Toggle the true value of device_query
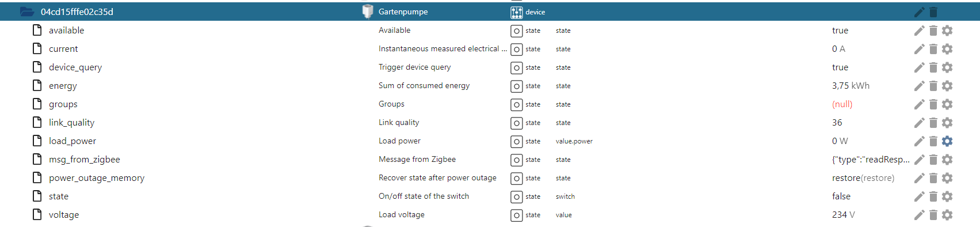The width and height of the screenshot is (980, 227). 840,67
